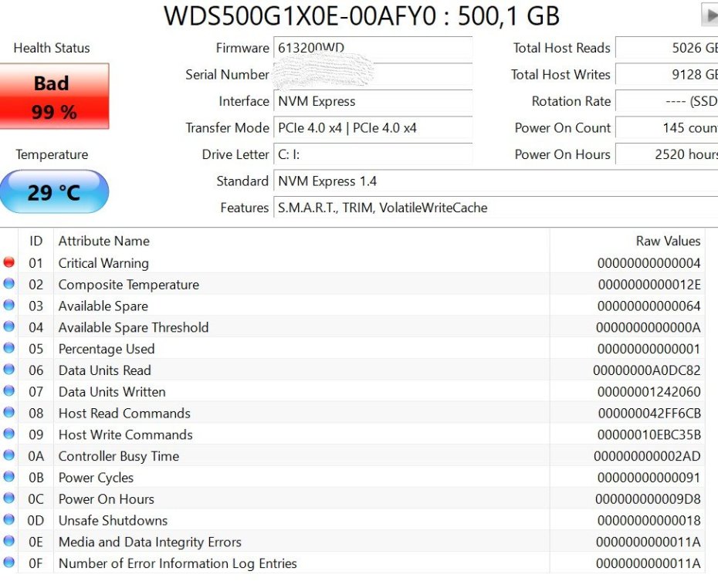Click the blue status dot for Number of Error Information Log Entries
The height and width of the screenshot is (588, 718).
(x=8, y=563)
